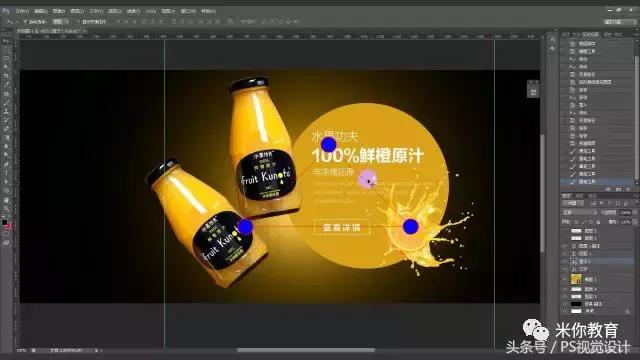The height and width of the screenshot is (360, 640).
Task: Select the Gradient tool
Action: point(6,138)
